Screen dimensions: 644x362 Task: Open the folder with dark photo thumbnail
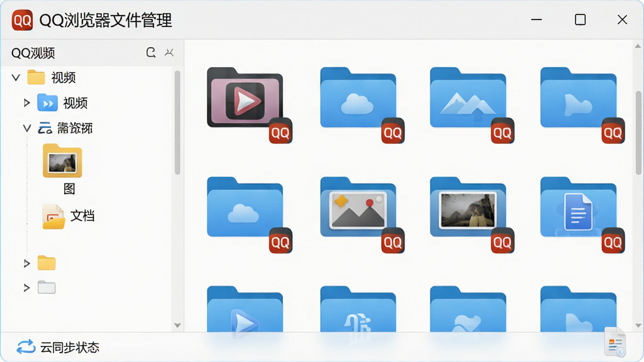[x=468, y=207]
